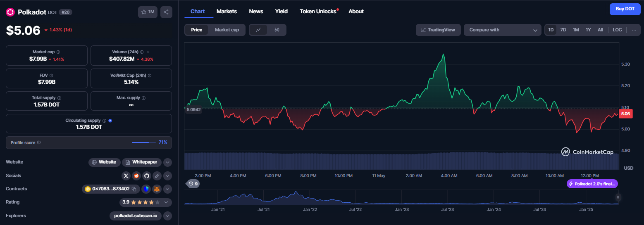Click info icon beside Market cap label

point(58,52)
